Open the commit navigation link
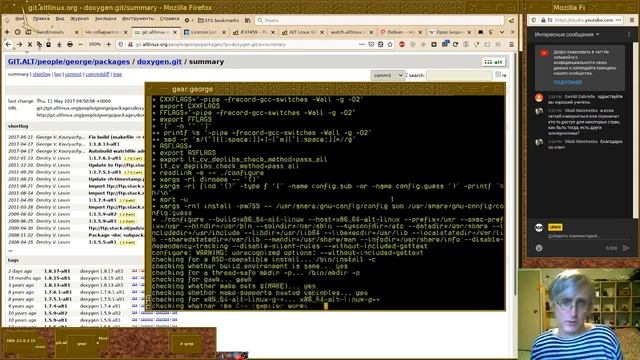640x360 pixels. (x=73, y=74)
